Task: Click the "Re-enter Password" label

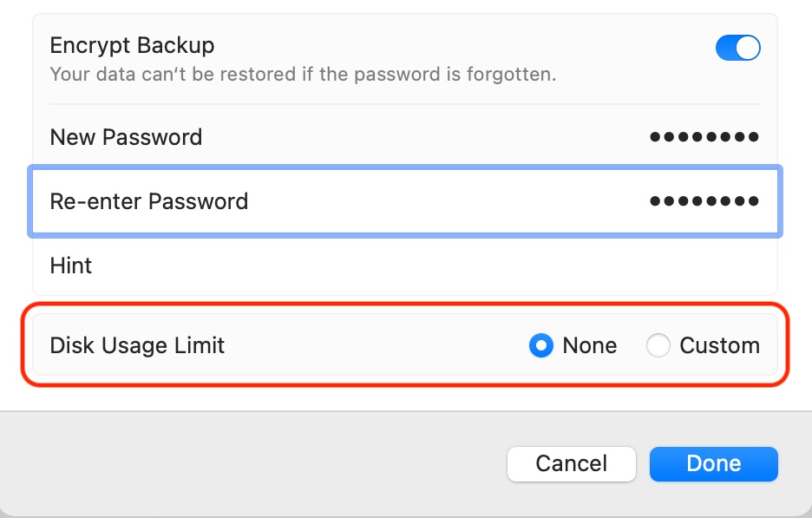Action: tap(149, 201)
